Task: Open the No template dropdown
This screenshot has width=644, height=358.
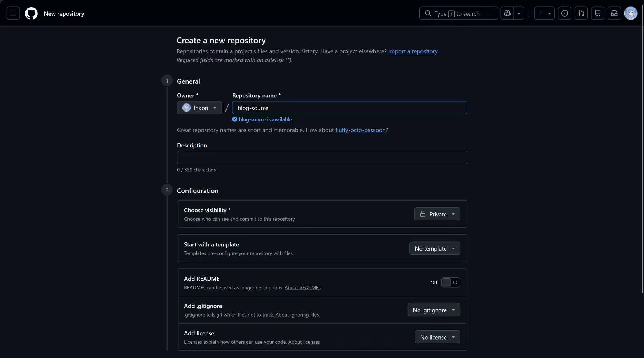Action: click(x=434, y=248)
